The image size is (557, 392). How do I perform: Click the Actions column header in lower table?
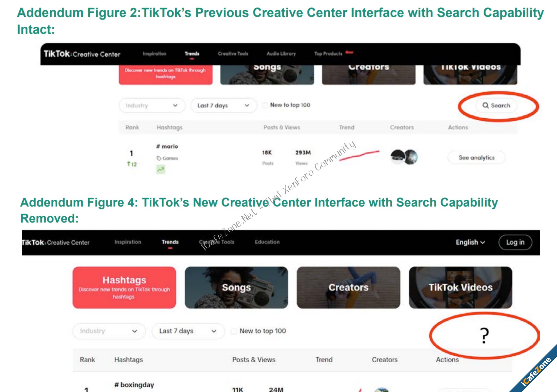[x=447, y=360]
